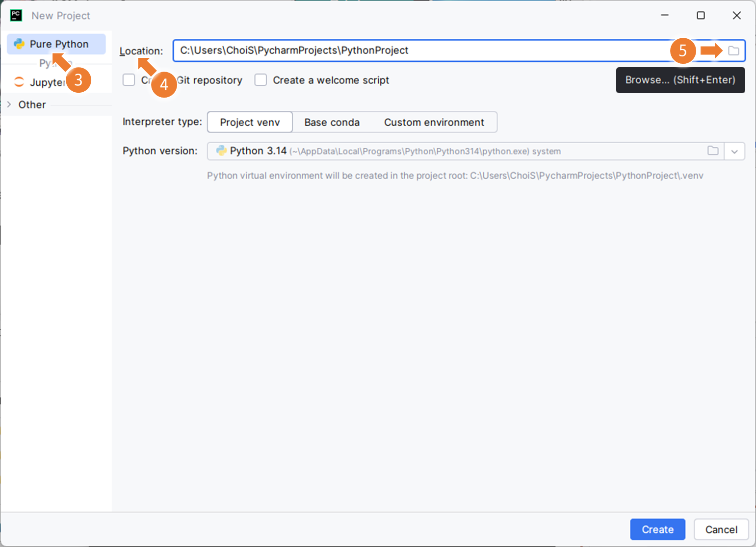Click the PyCharm logo in title bar
Image resolution: width=756 pixels, height=547 pixels.
click(x=16, y=15)
